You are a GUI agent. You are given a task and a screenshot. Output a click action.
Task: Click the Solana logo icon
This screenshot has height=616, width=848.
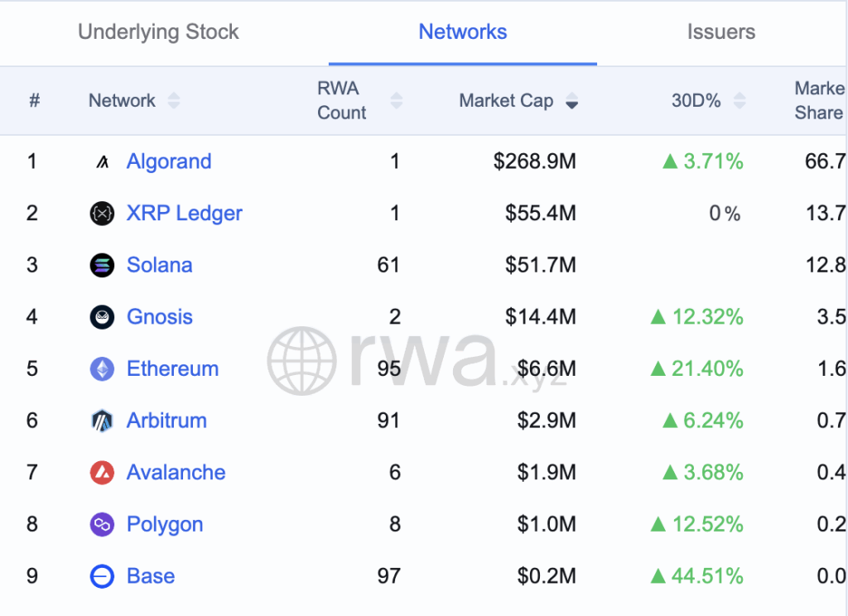coord(102,265)
